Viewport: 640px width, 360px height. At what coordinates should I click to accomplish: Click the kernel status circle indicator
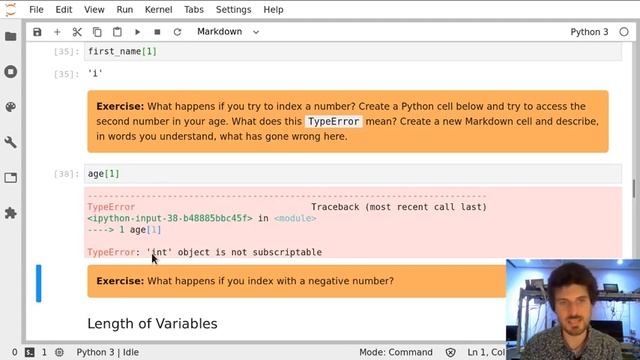(624, 32)
